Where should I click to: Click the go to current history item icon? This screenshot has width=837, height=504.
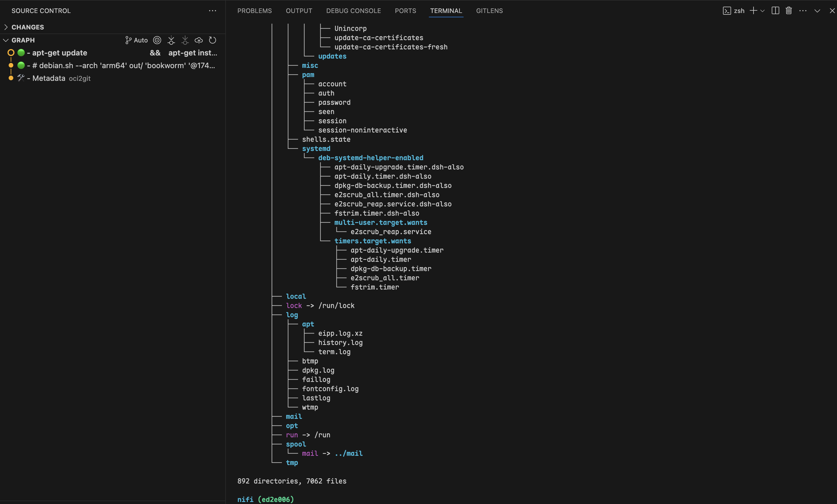click(157, 40)
